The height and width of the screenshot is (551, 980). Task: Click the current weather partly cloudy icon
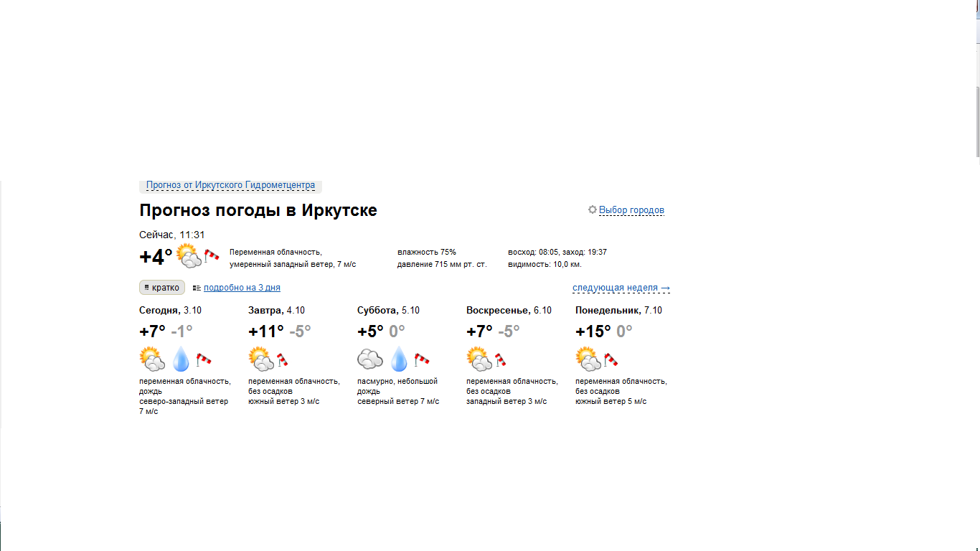pos(189,256)
